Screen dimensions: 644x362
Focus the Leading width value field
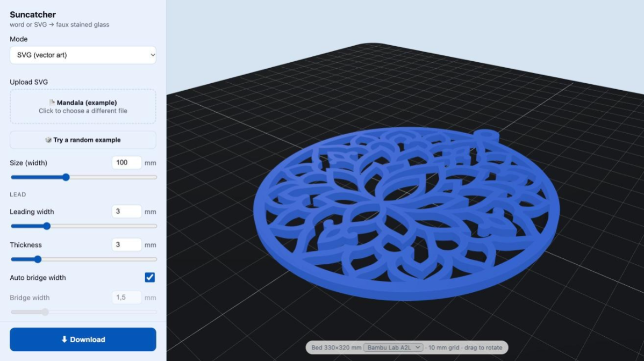tap(126, 212)
